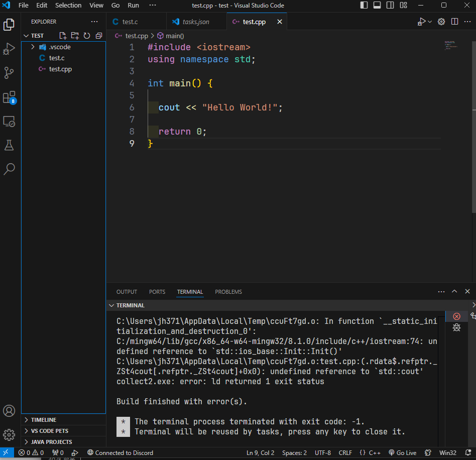476x460 pixels.
Task: Open the run button dropdown arrow
Action: [430, 22]
